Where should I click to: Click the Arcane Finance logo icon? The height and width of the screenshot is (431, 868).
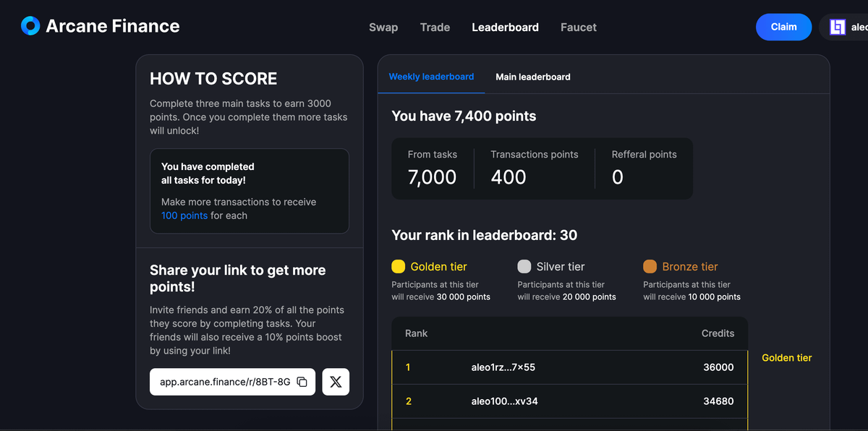point(30,26)
